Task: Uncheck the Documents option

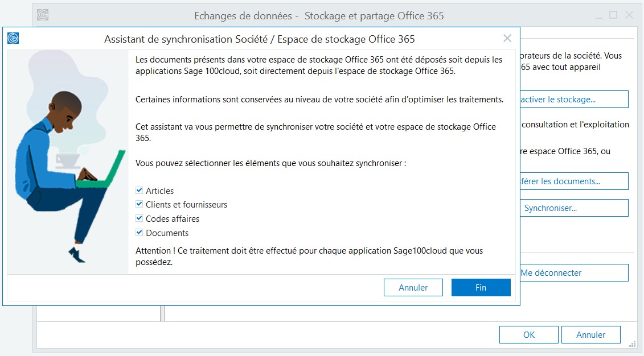Action: click(139, 233)
